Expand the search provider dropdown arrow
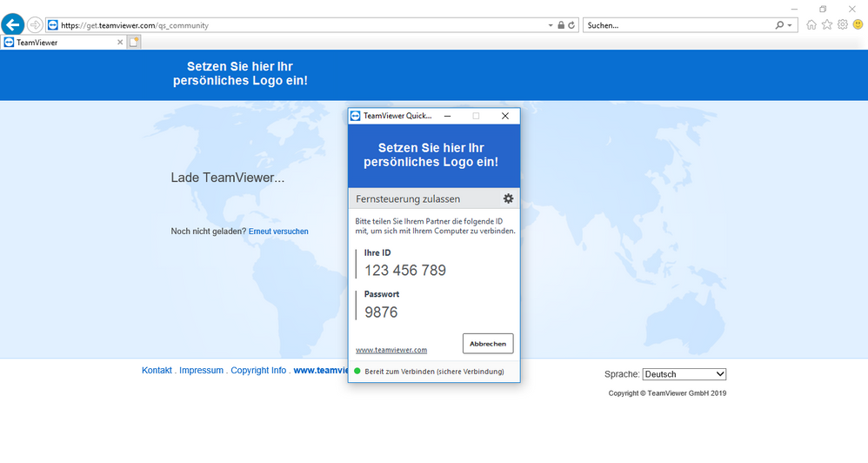This screenshot has width=868, height=463. click(790, 25)
